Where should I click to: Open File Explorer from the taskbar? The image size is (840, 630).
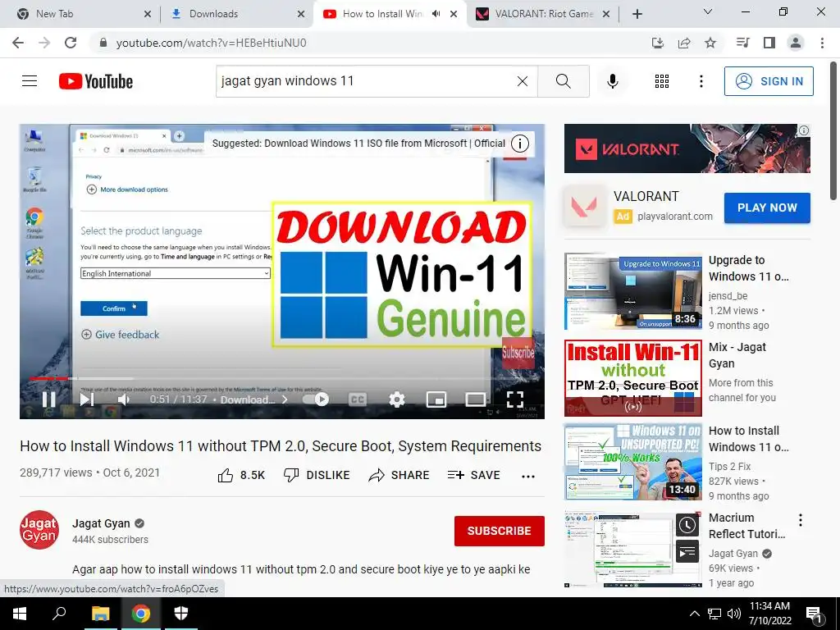click(x=100, y=614)
